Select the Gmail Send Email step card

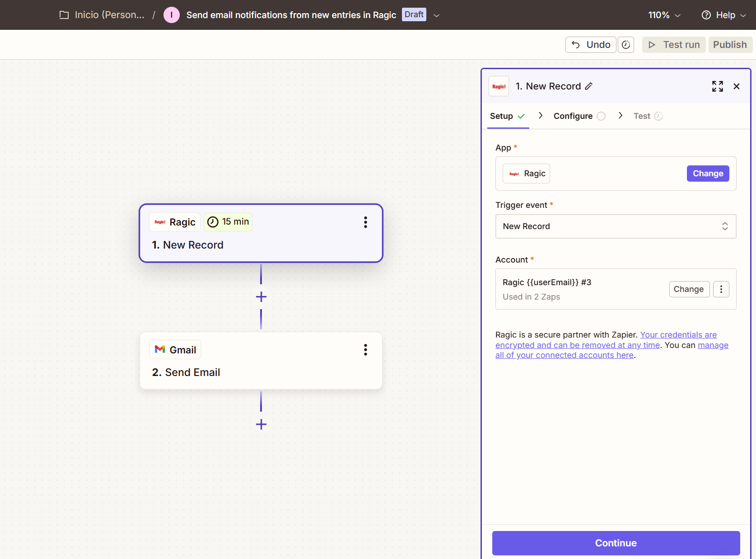point(261,361)
